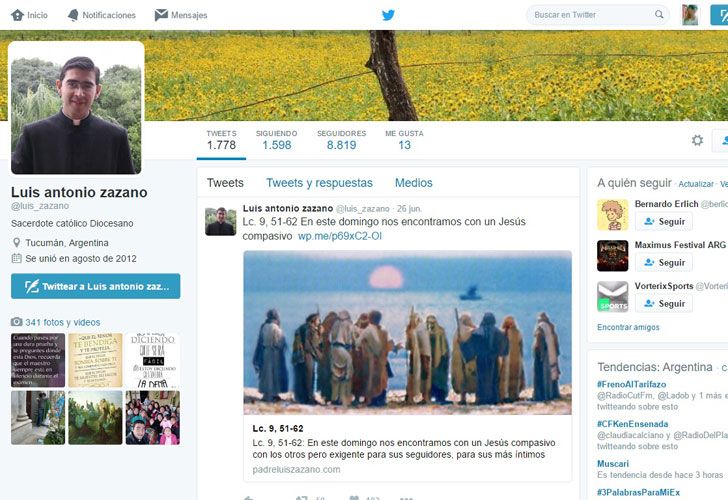Open trending #CFKenEnsenada
728x500 pixels.
tap(632, 424)
